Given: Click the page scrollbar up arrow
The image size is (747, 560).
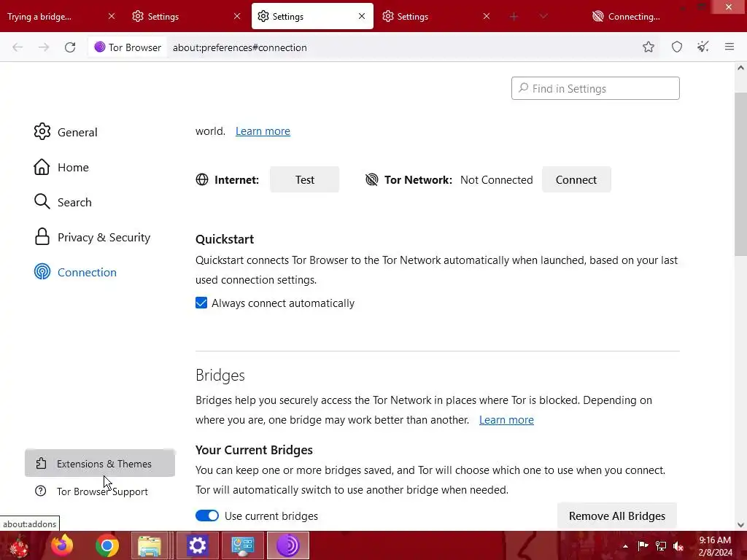Looking at the screenshot, I should click(x=740, y=68).
